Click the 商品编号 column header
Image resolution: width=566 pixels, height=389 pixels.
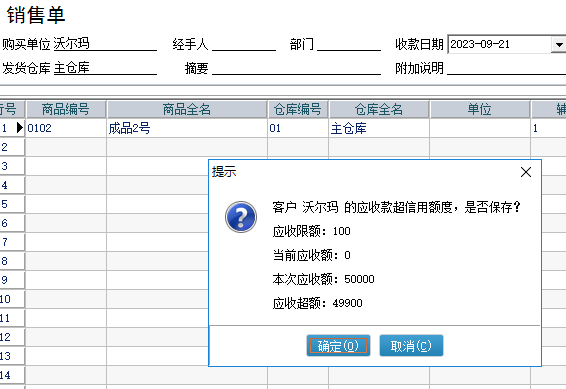(66, 109)
